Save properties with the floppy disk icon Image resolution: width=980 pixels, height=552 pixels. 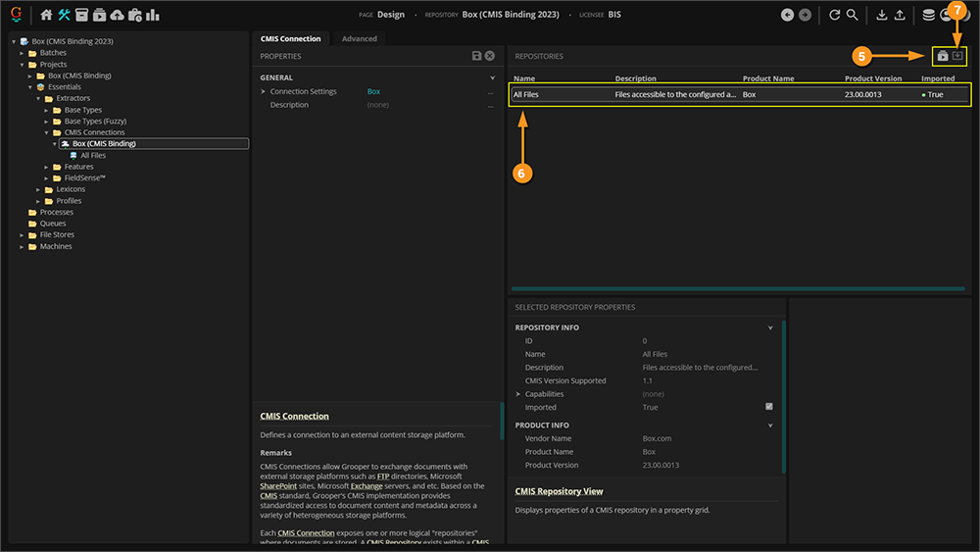[x=476, y=56]
